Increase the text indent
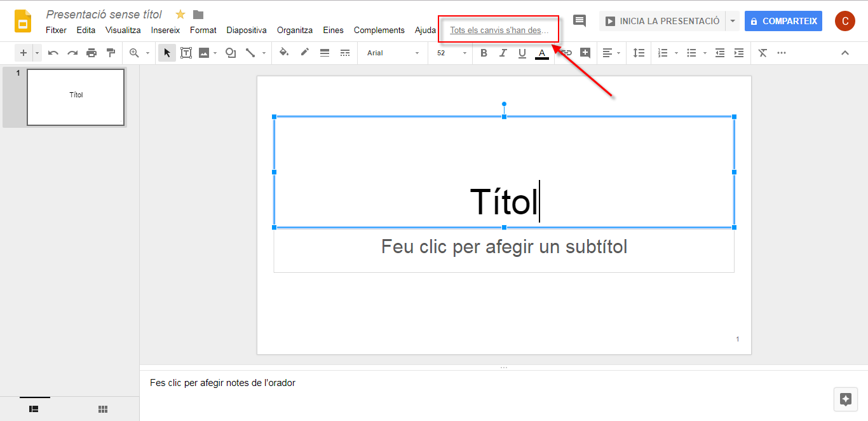868x421 pixels. pos(739,53)
